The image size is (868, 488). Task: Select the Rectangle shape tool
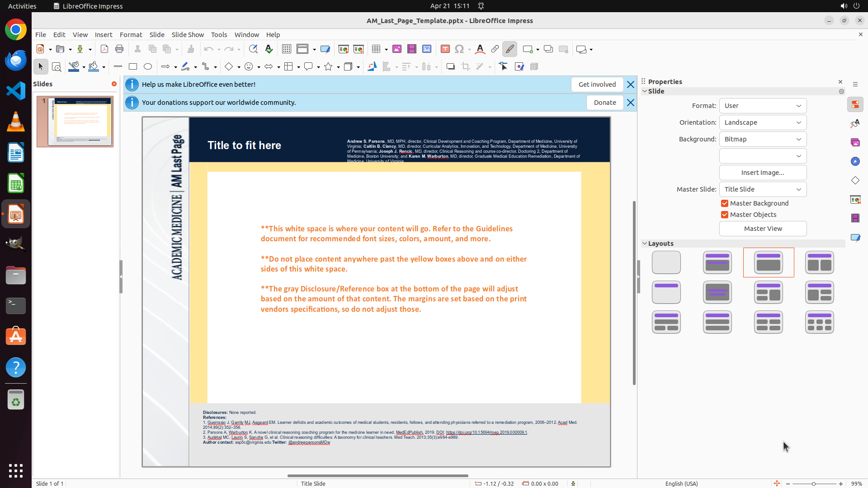[x=133, y=67]
